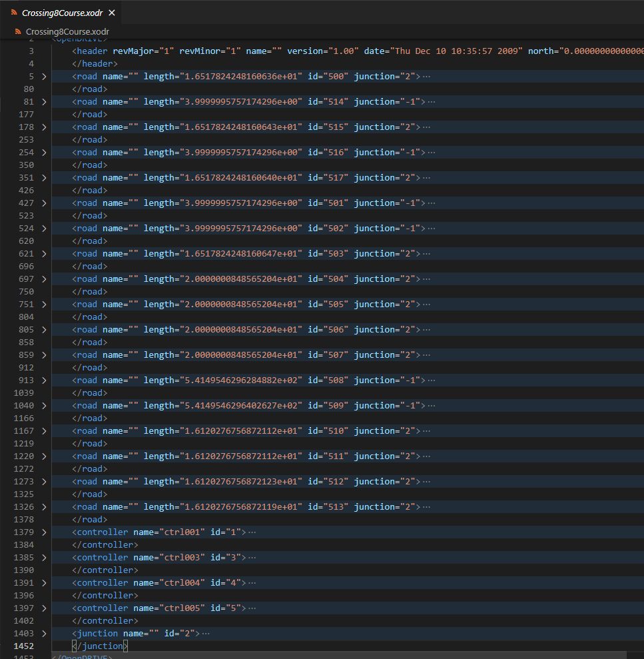Click ellipsis after road id 500
Image resolution: width=644 pixels, height=659 pixels.
click(x=426, y=77)
